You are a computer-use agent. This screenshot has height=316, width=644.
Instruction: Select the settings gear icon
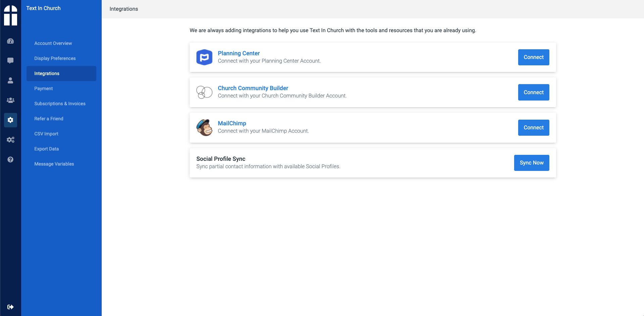point(10,120)
